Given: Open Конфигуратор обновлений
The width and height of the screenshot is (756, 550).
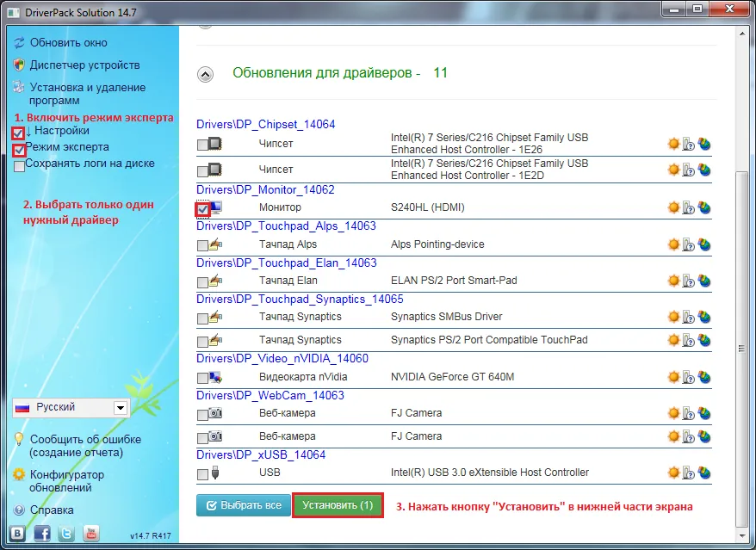Looking at the screenshot, I should point(66,480).
